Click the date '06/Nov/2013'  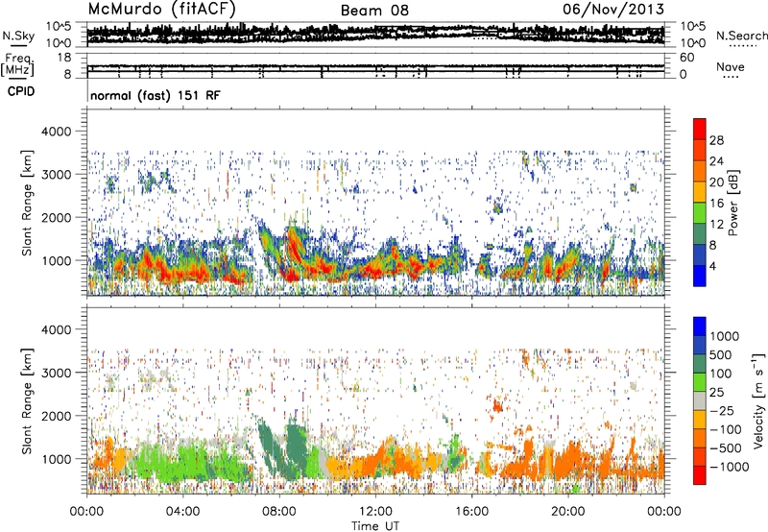pos(613,10)
